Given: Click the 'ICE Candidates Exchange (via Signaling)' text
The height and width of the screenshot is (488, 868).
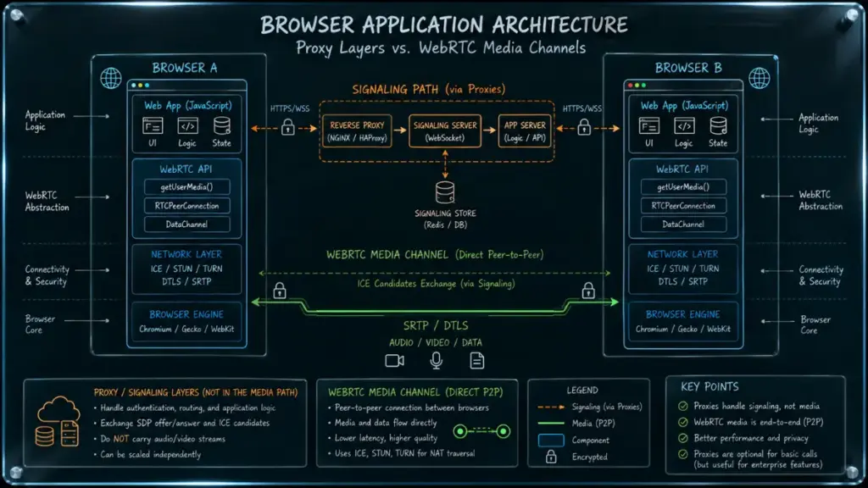Looking at the screenshot, I should pos(436,283).
